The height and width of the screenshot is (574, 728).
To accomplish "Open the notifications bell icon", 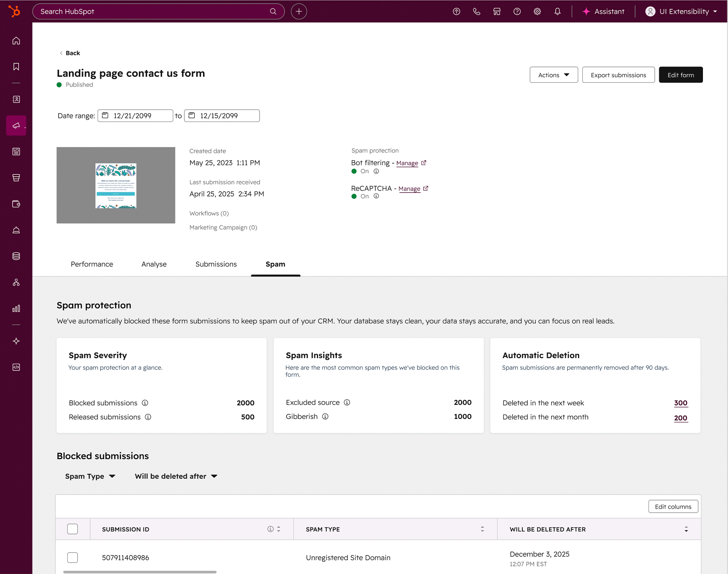I will [558, 12].
